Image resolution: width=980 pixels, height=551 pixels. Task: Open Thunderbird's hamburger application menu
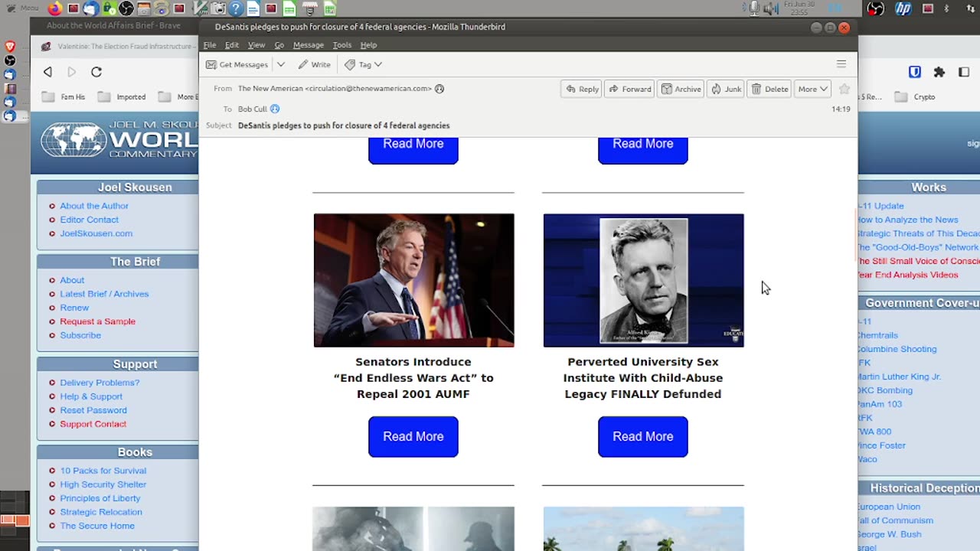pos(841,64)
